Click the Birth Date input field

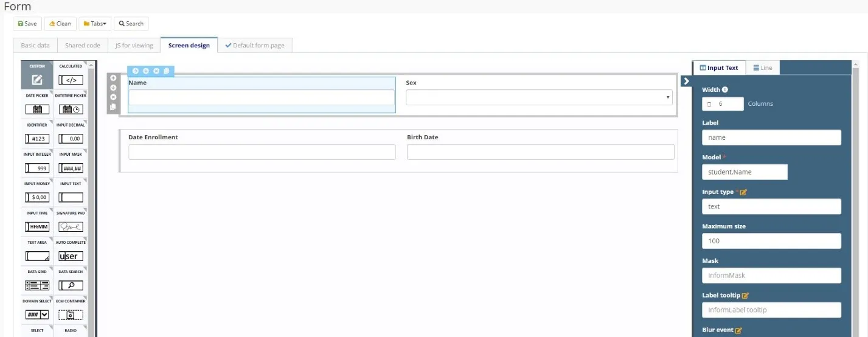(541, 152)
